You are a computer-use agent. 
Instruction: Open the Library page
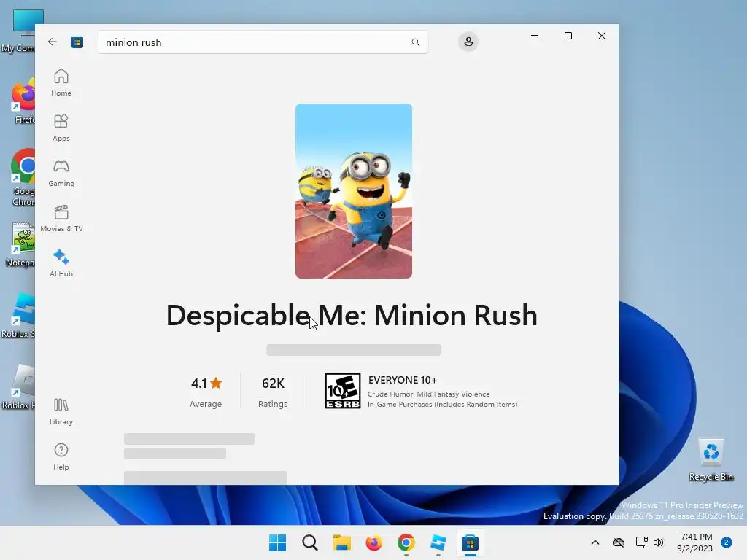tap(61, 412)
